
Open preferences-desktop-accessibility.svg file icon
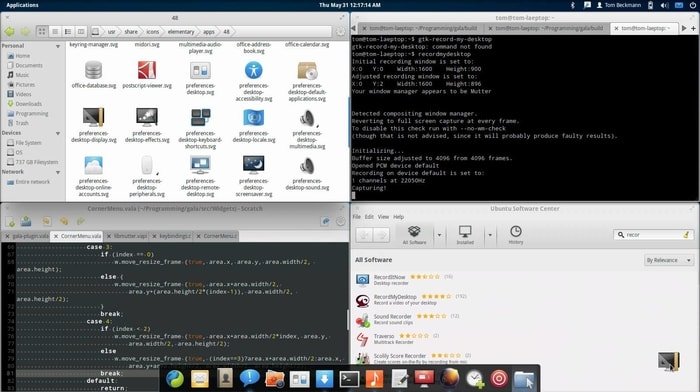[x=254, y=71]
